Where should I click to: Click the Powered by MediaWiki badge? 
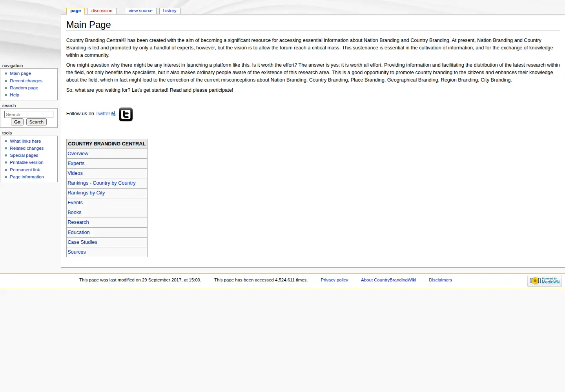pyautogui.click(x=545, y=281)
